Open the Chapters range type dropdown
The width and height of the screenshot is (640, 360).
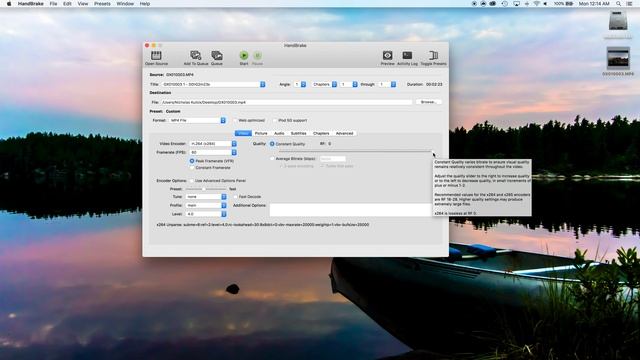324,84
